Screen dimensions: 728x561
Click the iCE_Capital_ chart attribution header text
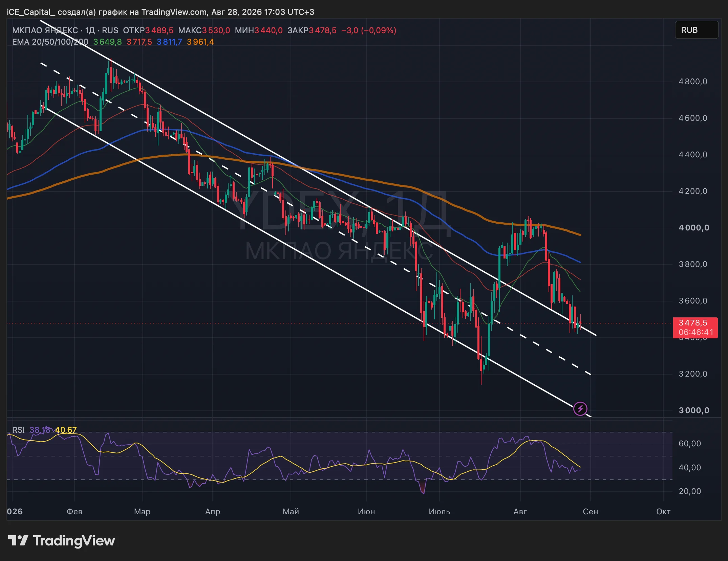pos(160,12)
